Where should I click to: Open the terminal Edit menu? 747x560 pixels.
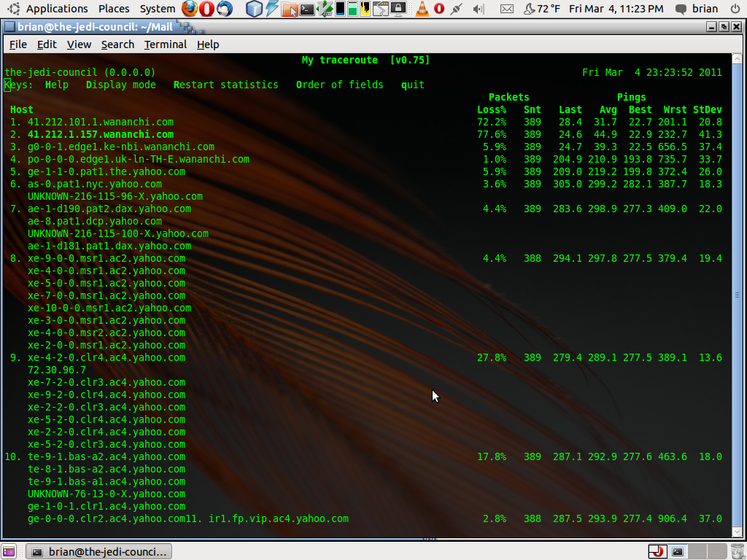pyautogui.click(x=47, y=44)
